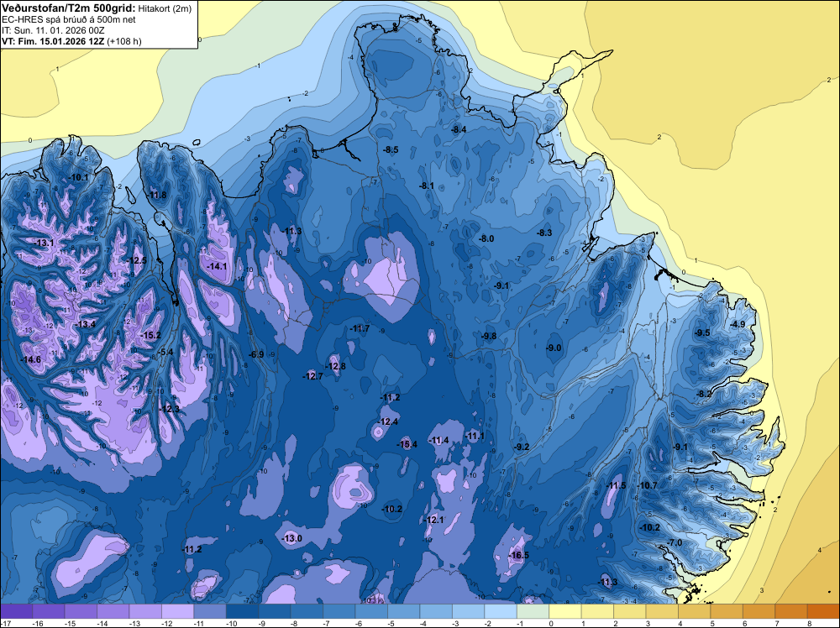Click the '-16' label in the color scale
The height and width of the screenshot is (628, 840).
[38, 623]
